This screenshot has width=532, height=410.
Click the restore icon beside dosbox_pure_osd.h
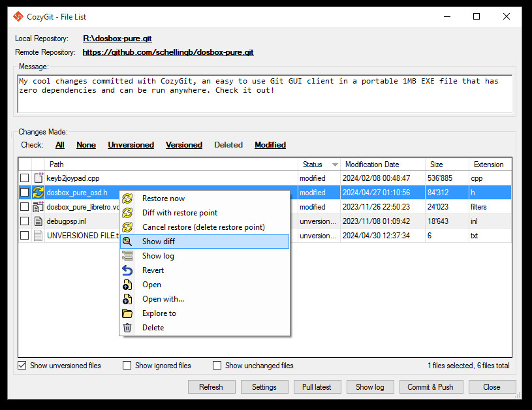coord(38,193)
